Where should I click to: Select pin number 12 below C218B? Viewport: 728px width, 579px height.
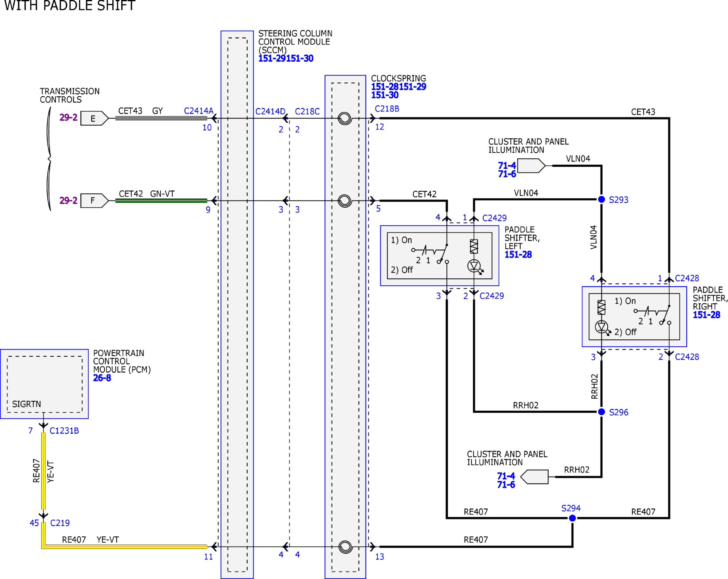pos(380,127)
